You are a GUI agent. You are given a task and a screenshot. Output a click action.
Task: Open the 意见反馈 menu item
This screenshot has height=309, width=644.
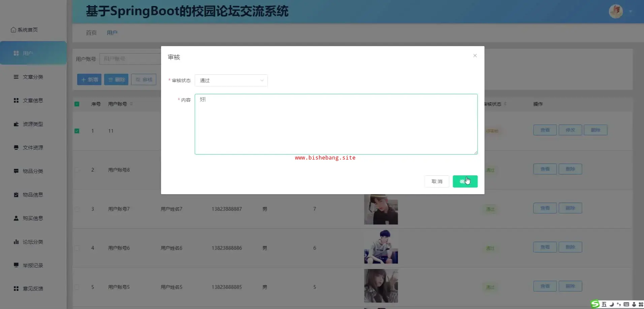(x=33, y=289)
